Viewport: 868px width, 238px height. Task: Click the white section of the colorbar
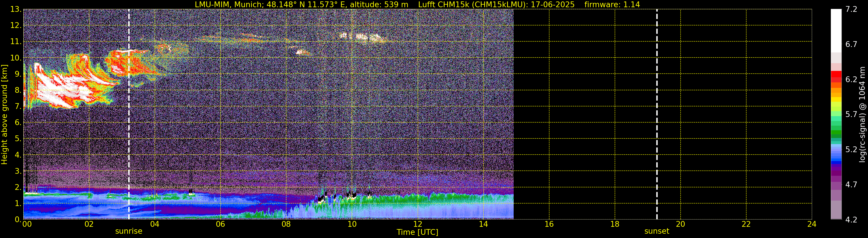836,30
